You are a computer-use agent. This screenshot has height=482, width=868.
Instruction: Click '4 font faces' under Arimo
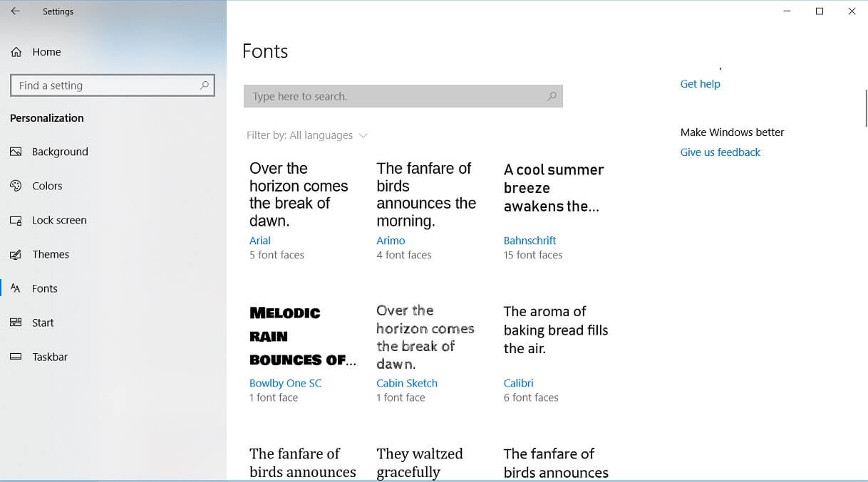[404, 255]
